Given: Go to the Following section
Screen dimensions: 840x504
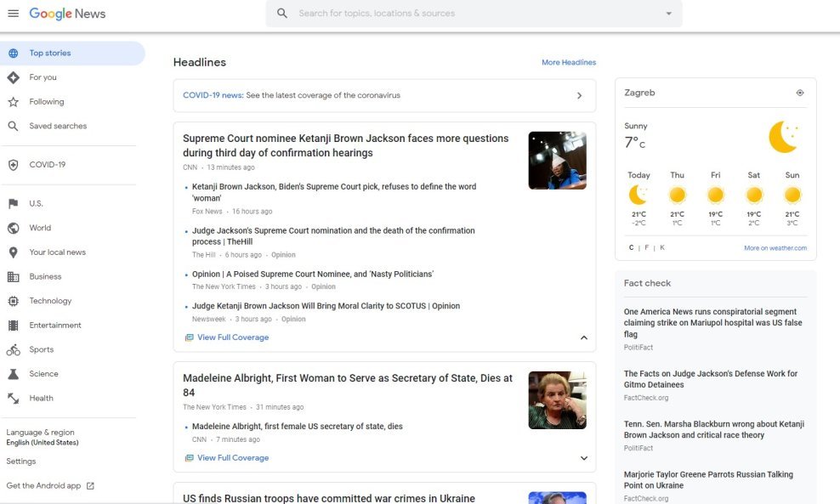Looking at the screenshot, I should coord(47,102).
